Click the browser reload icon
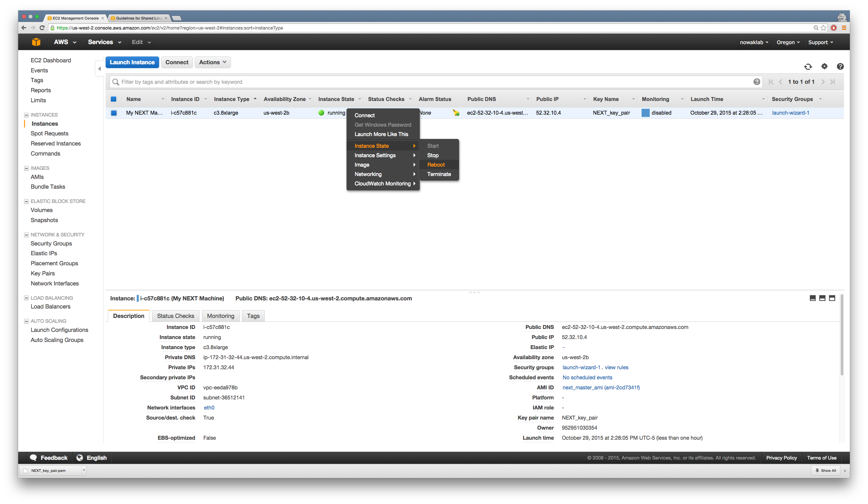The width and height of the screenshot is (868, 504). [42, 28]
